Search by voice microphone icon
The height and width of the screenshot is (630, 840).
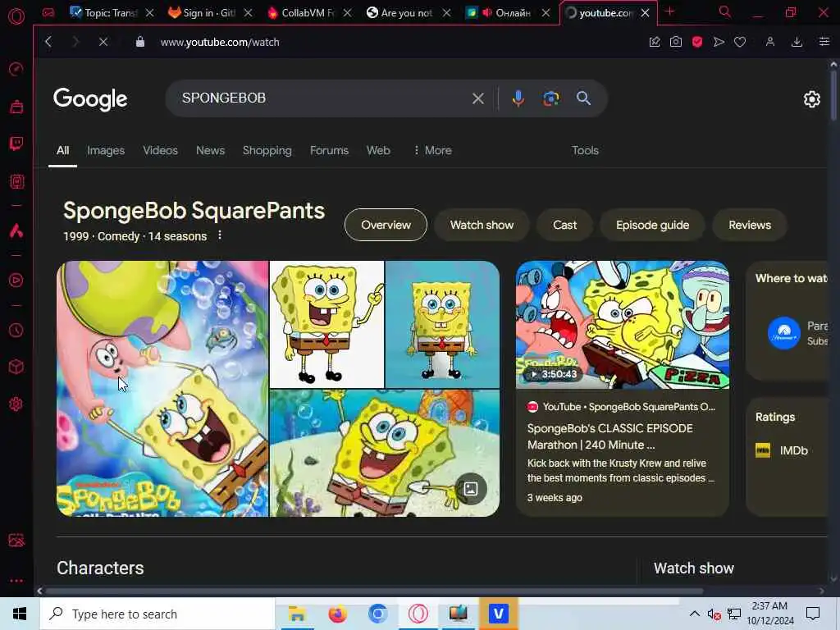click(x=518, y=98)
